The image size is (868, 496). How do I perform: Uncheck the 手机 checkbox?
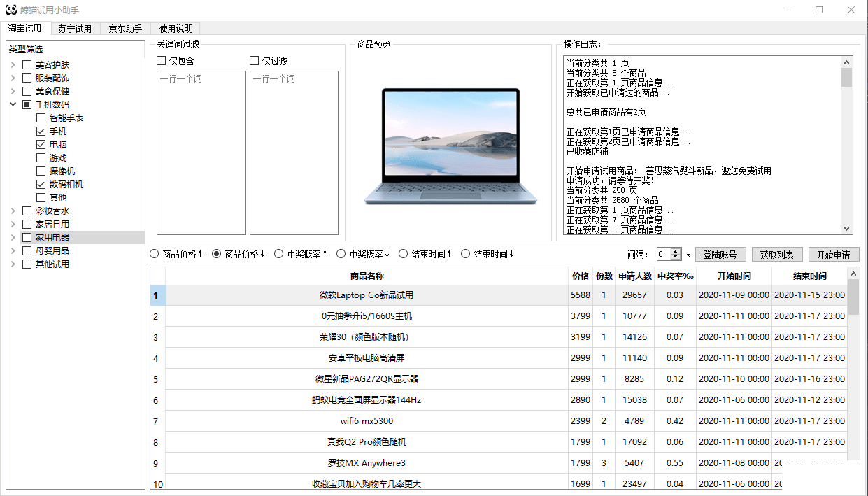coord(41,132)
